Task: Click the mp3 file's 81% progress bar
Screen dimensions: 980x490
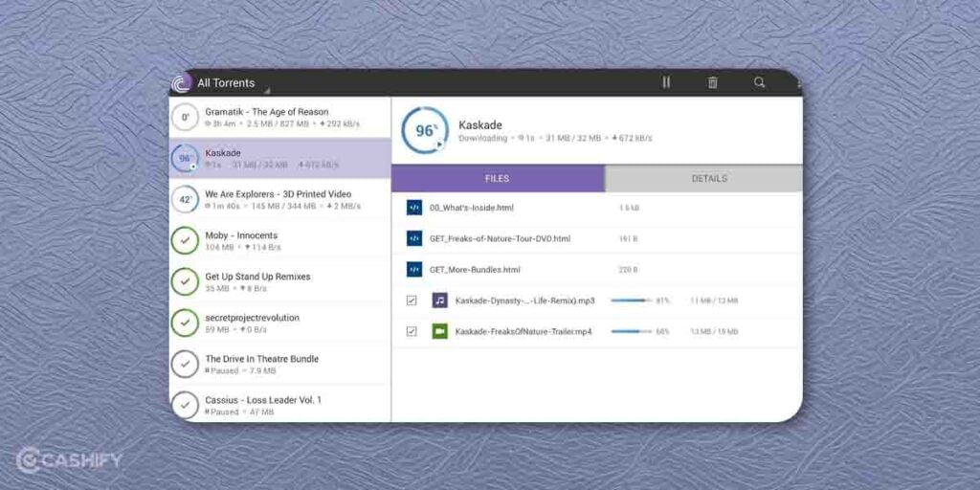Action: [632, 301]
